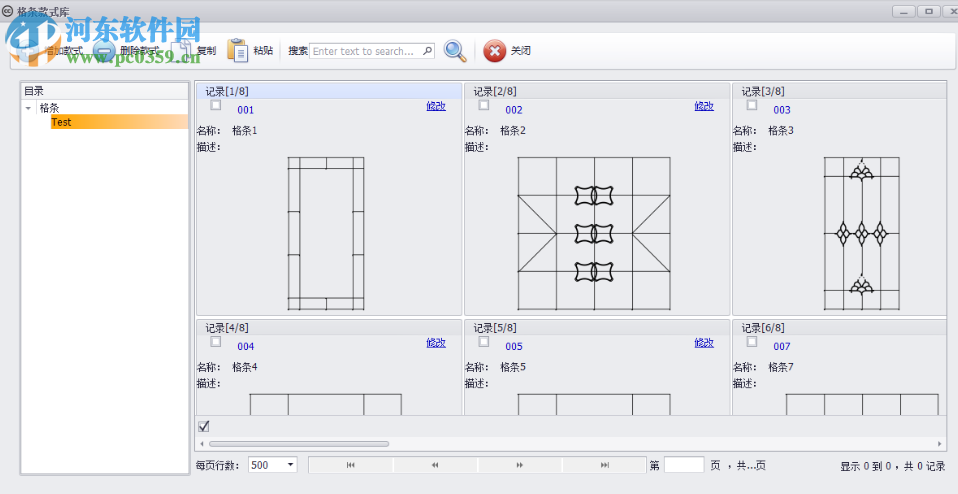The height and width of the screenshot is (494, 958).
Task: Click 格条3 pattern thumbnail
Action: (861, 233)
